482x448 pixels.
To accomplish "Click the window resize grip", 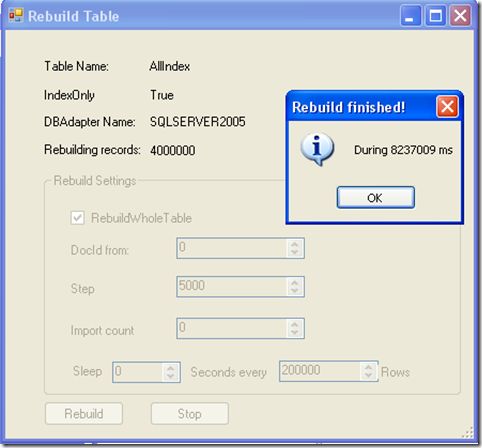I will (468, 432).
